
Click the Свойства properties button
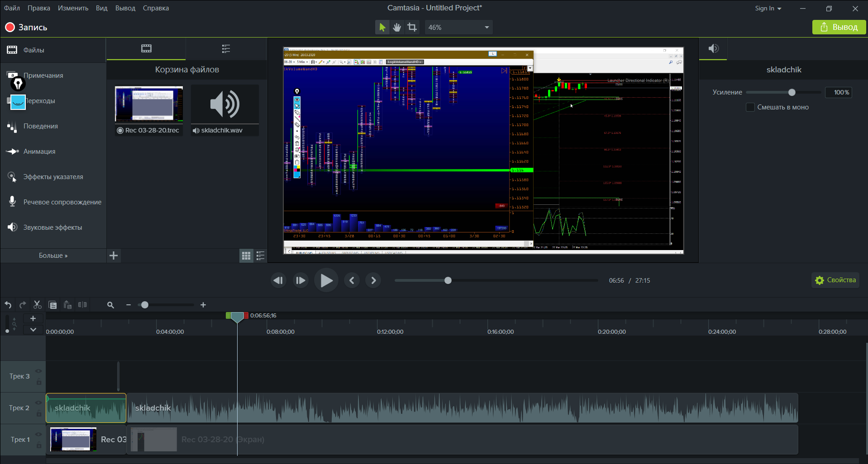(835, 280)
